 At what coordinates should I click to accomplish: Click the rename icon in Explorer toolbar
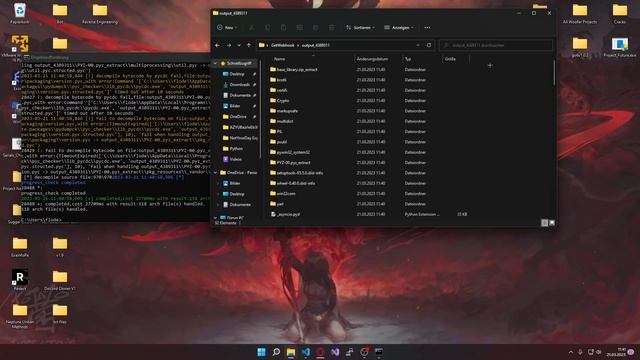[x=299, y=27]
